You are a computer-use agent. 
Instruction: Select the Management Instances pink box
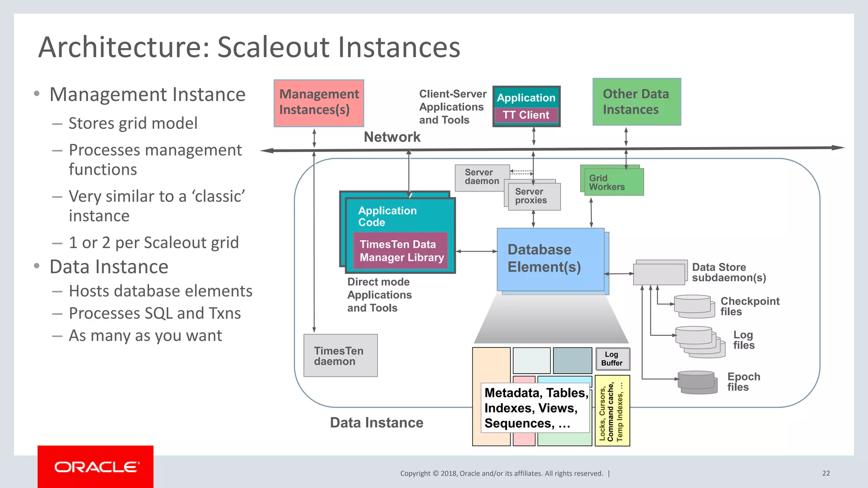coord(319,103)
